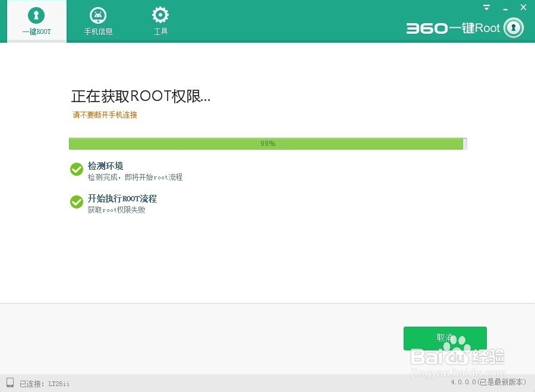Click the 获取root权限失败 message
535x392 pixels.
[x=117, y=210]
